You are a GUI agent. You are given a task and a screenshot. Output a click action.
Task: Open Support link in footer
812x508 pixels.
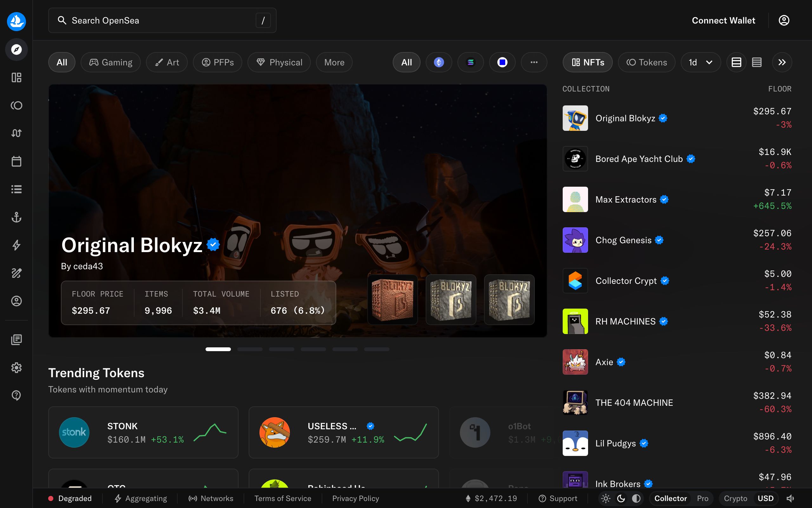558,498
